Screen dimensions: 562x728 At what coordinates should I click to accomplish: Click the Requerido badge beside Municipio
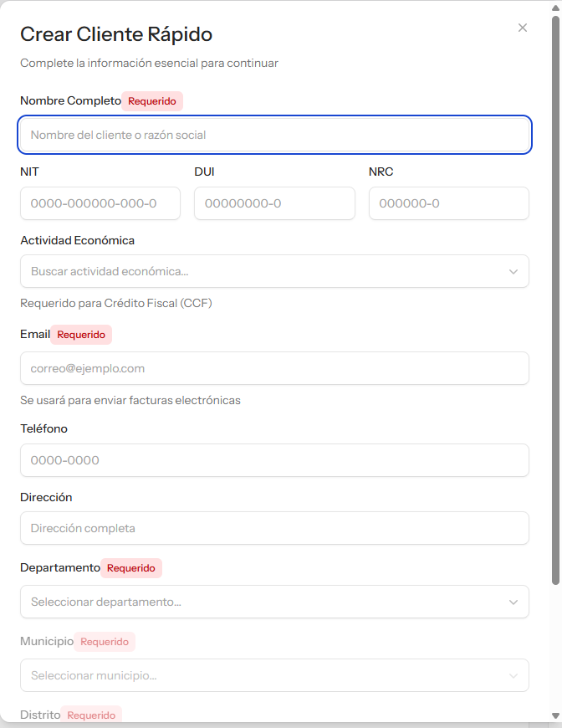(x=105, y=642)
